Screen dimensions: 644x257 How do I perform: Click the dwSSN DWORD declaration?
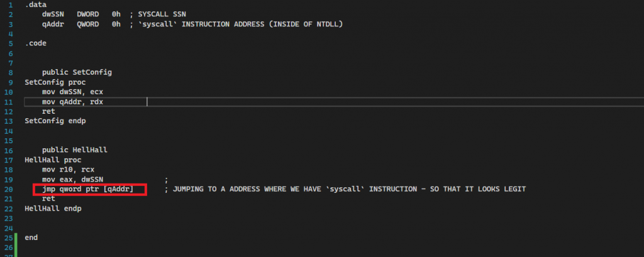(x=75, y=14)
